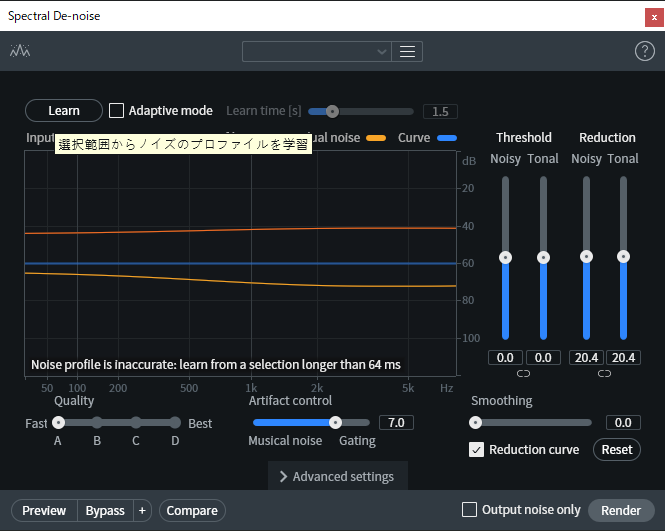665x531 pixels.
Task: Click the Reduction Noisy slider handle
Action: [x=587, y=257]
